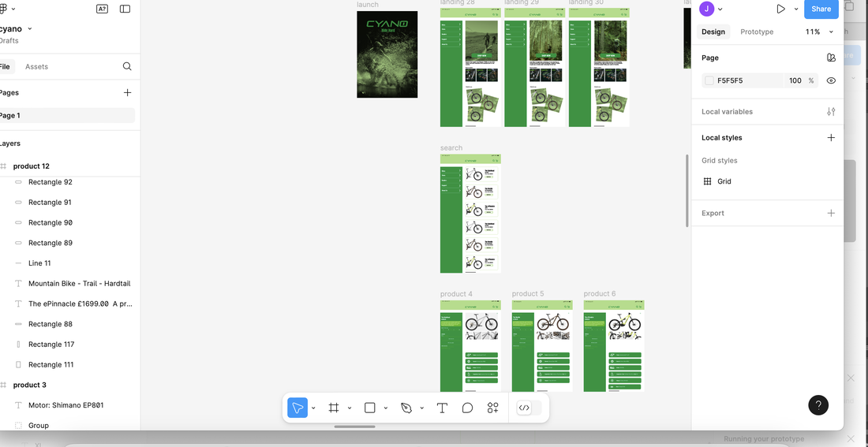The width and height of the screenshot is (868, 447).
Task: Select layer Motor: Shimano EP801
Action: (65, 405)
